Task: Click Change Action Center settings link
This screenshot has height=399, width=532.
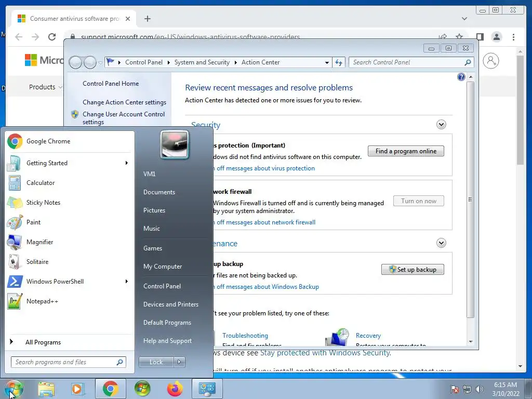Action: point(124,102)
